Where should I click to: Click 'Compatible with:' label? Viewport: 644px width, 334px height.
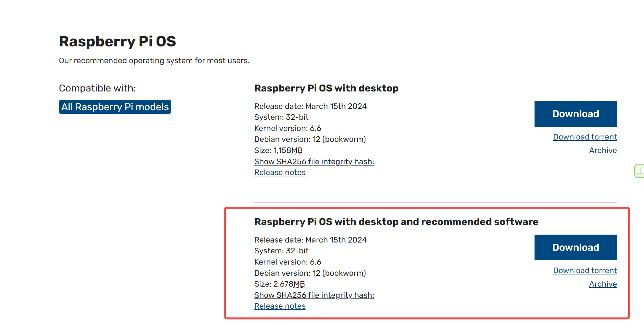(x=97, y=88)
